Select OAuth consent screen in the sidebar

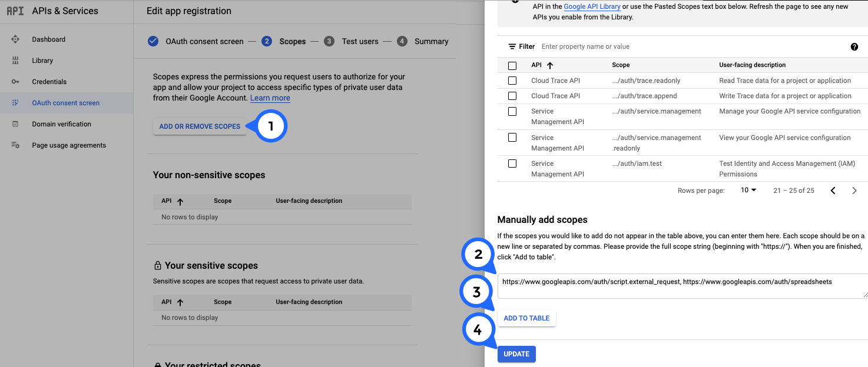[66, 103]
